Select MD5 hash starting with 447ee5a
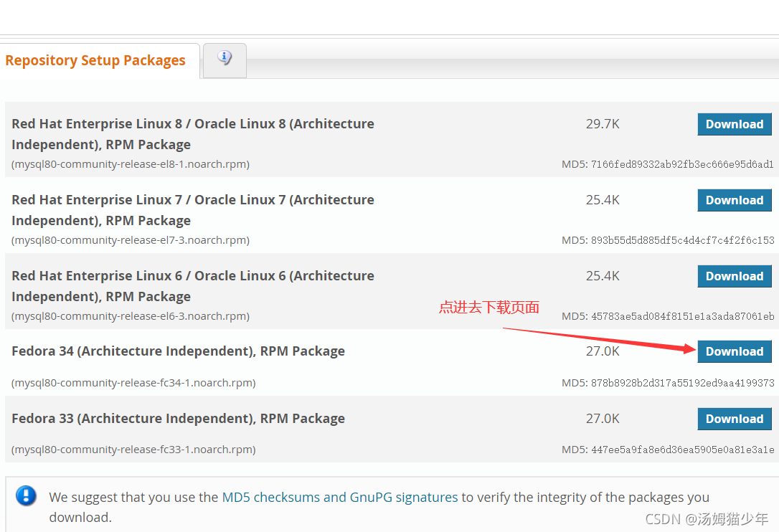 point(683,450)
